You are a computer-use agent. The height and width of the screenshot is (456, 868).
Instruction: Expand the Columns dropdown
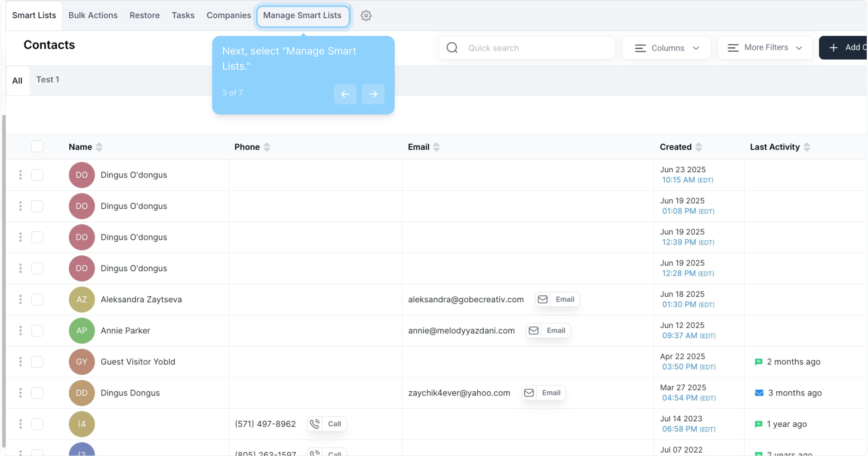click(666, 48)
